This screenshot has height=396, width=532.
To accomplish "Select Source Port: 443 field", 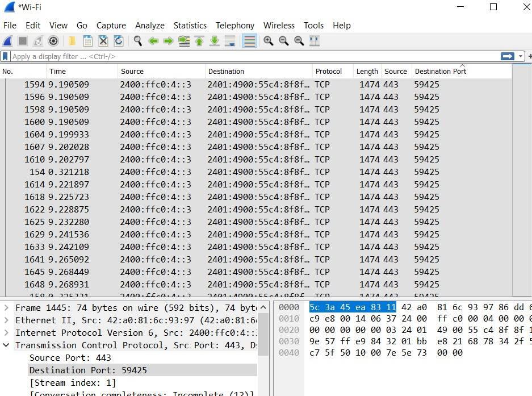I will [70, 357].
